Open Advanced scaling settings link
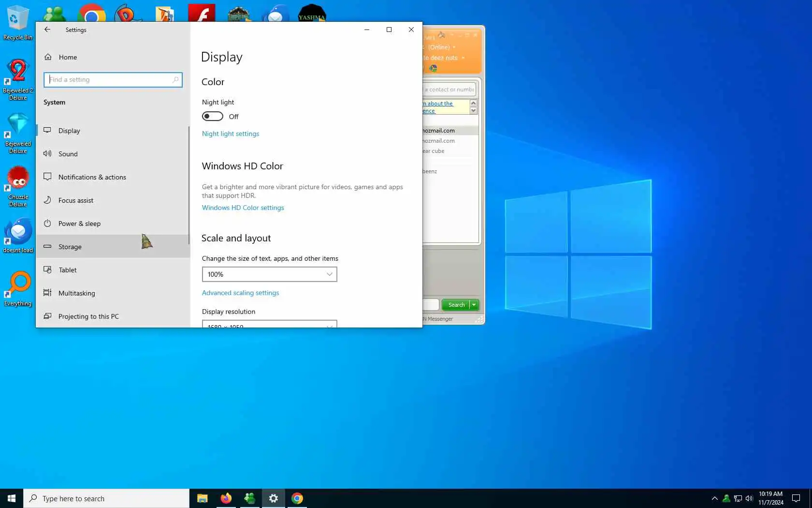812x508 pixels. 241,293
